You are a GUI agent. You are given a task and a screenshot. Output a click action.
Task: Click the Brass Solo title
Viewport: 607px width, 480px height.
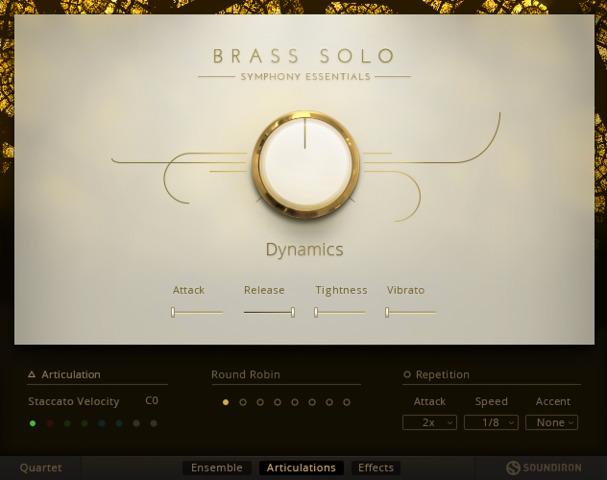click(x=304, y=56)
